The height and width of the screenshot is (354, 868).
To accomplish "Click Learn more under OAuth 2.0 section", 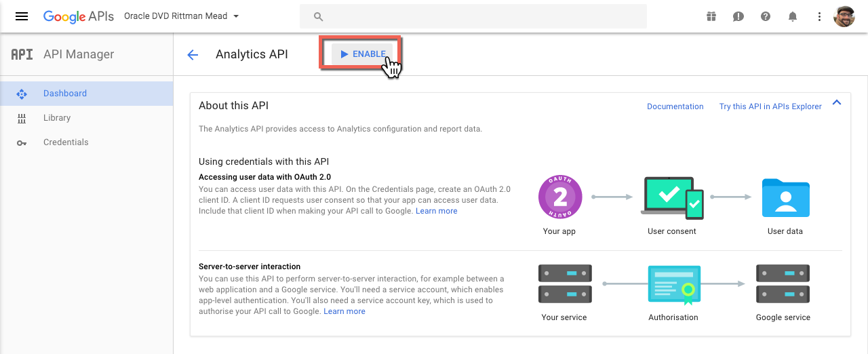I will pos(437,211).
